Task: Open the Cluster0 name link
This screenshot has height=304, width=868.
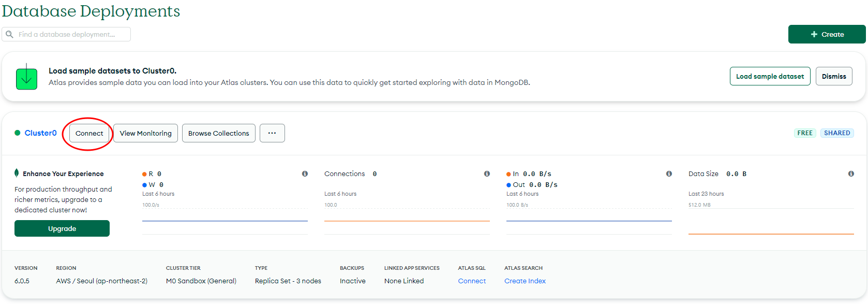Action: 41,133
